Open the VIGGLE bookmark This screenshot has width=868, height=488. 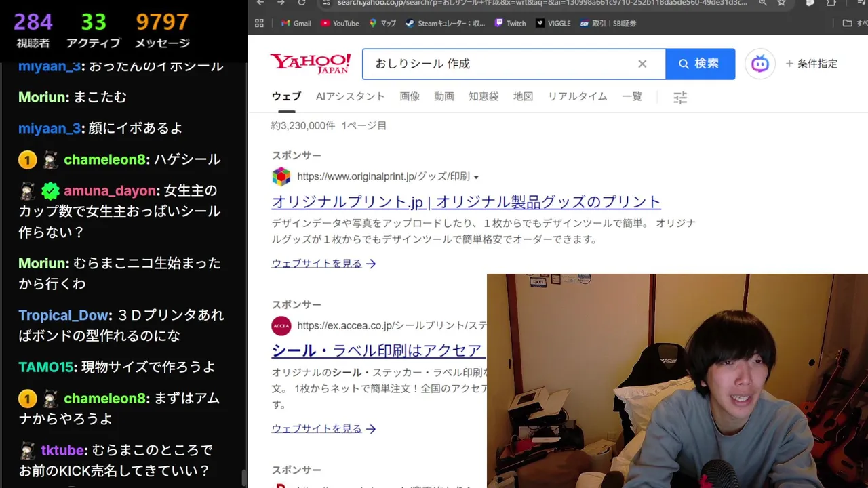553,23
